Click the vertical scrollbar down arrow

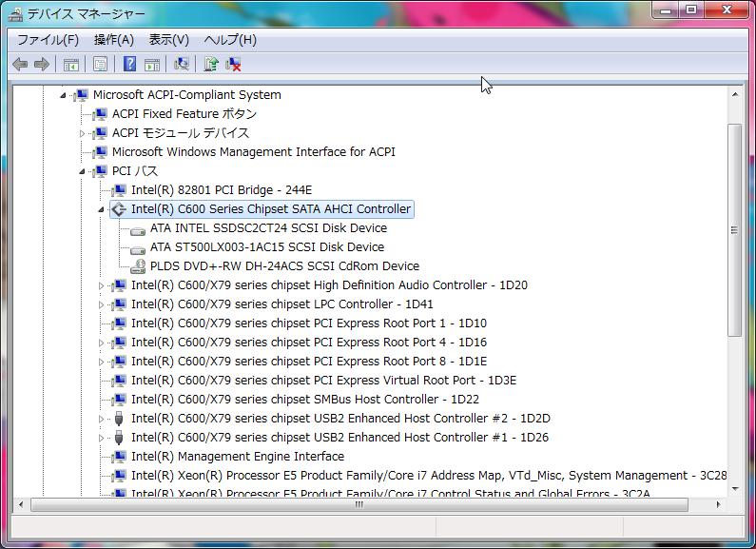click(x=735, y=489)
